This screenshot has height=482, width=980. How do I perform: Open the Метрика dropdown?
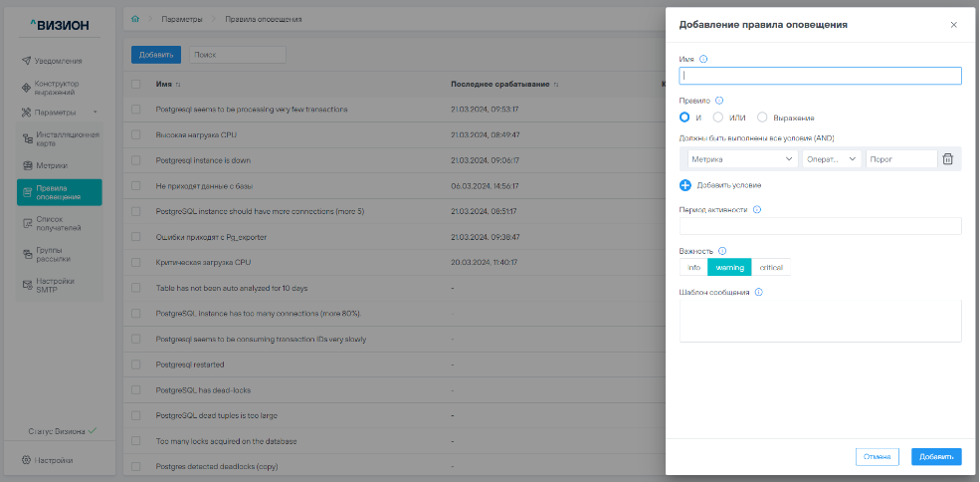(x=742, y=158)
